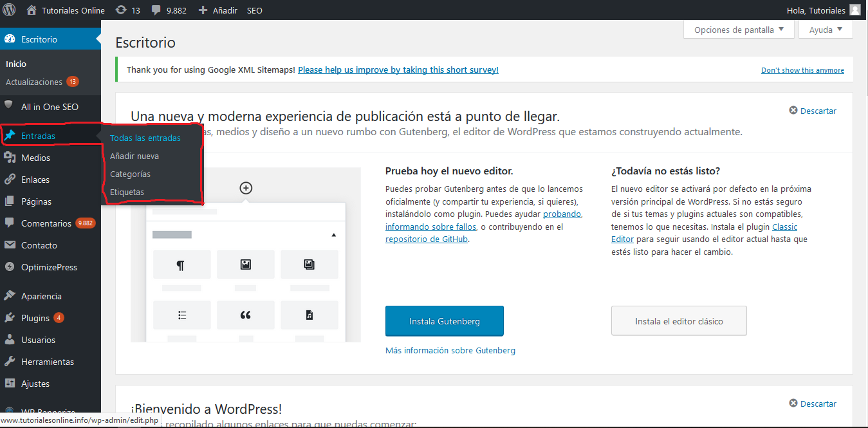
Task: Click the image block icon in preview
Action: coord(245,265)
